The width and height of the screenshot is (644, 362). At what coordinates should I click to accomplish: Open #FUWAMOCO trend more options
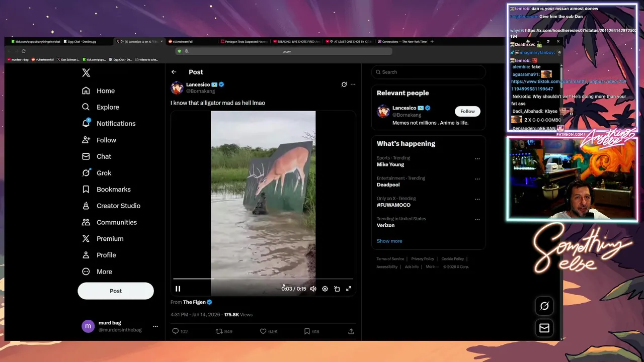477,199
